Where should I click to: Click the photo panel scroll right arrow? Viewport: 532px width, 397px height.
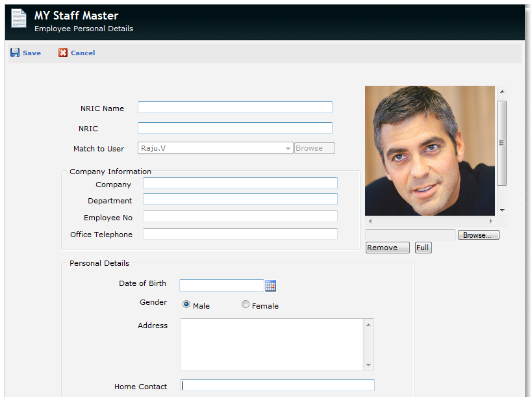(490, 221)
